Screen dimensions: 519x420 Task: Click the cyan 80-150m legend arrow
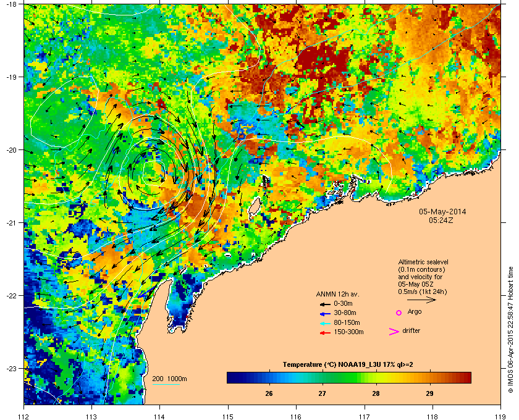(325, 323)
